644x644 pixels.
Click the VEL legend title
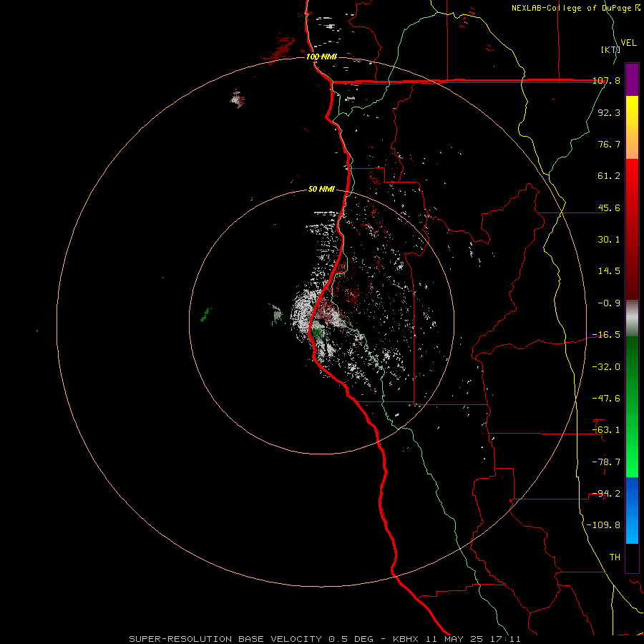point(629,43)
